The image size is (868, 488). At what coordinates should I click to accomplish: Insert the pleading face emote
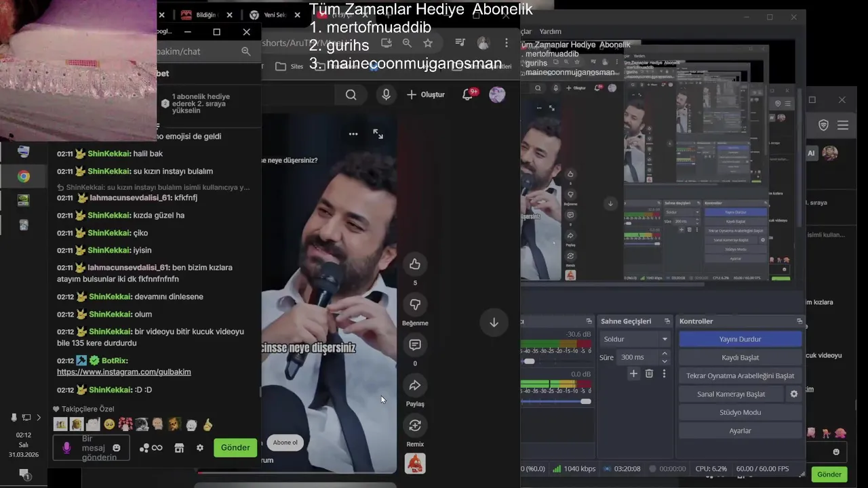109,425
